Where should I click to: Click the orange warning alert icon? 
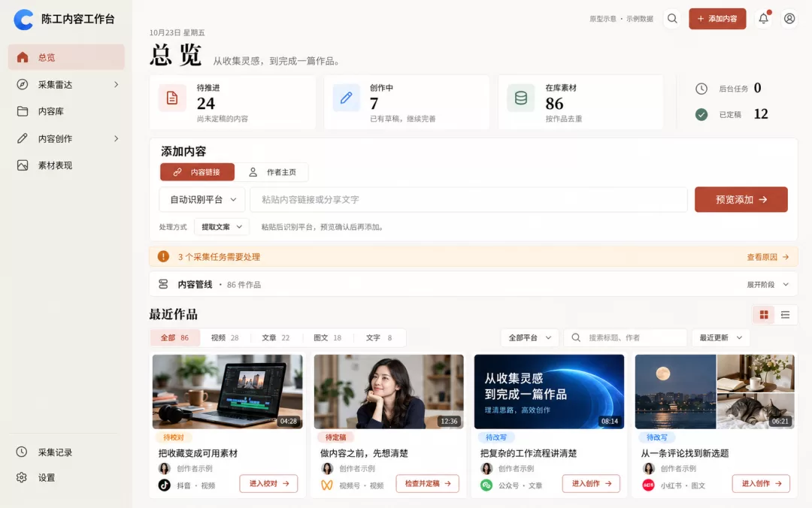click(x=163, y=256)
